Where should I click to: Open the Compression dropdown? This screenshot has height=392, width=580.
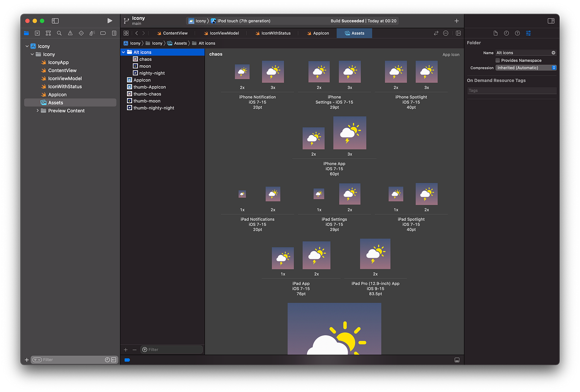pos(526,68)
